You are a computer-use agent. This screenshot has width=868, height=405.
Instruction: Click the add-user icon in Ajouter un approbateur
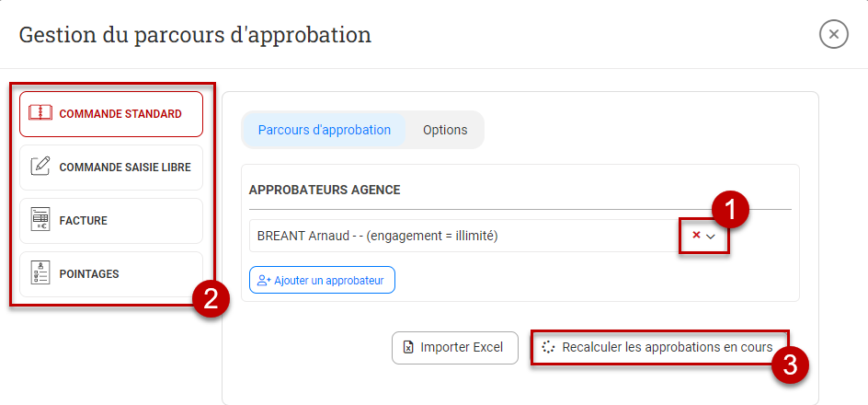[x=264, y=280]
